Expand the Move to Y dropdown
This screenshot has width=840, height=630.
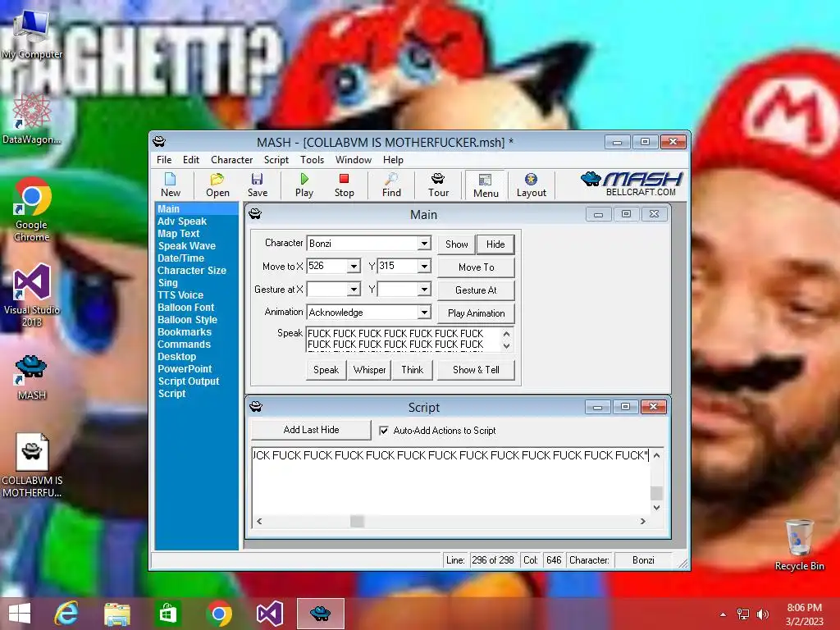point(424,267)
